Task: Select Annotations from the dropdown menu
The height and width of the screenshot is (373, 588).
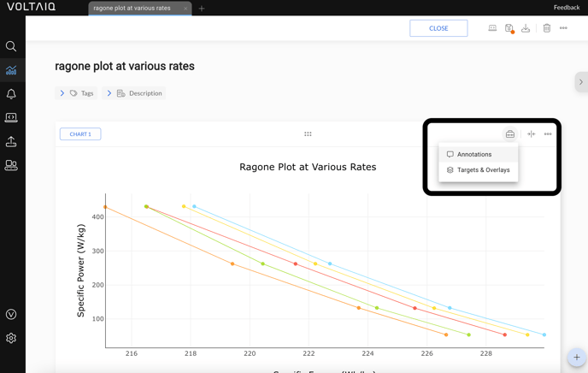Action: (474, 155)
